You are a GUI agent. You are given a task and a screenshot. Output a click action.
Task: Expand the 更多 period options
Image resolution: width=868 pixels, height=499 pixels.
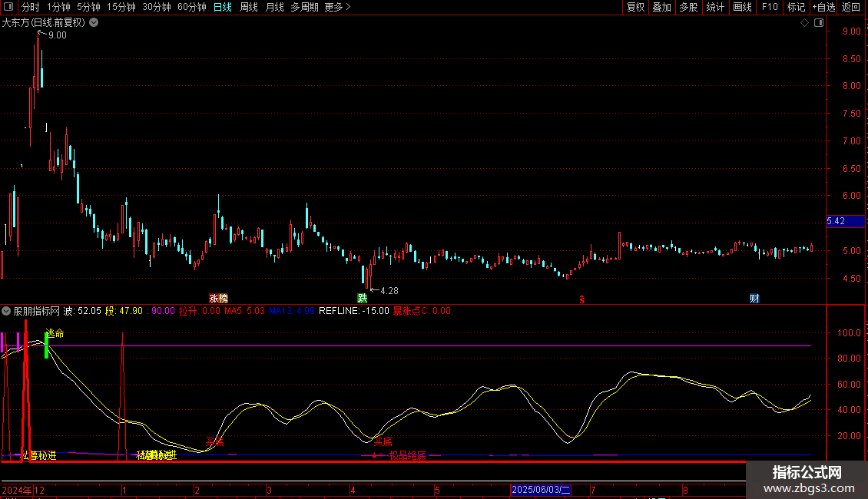337,7
